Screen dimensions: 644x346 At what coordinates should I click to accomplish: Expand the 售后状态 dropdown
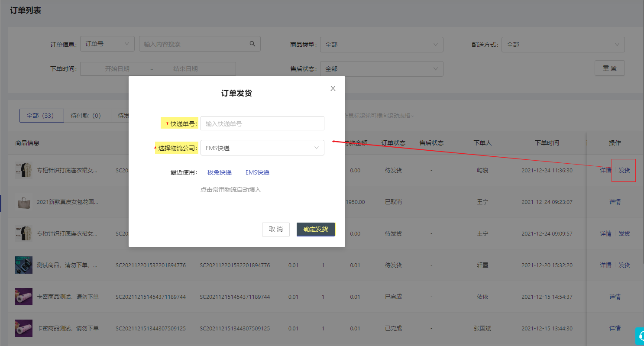tap(382, 69)
